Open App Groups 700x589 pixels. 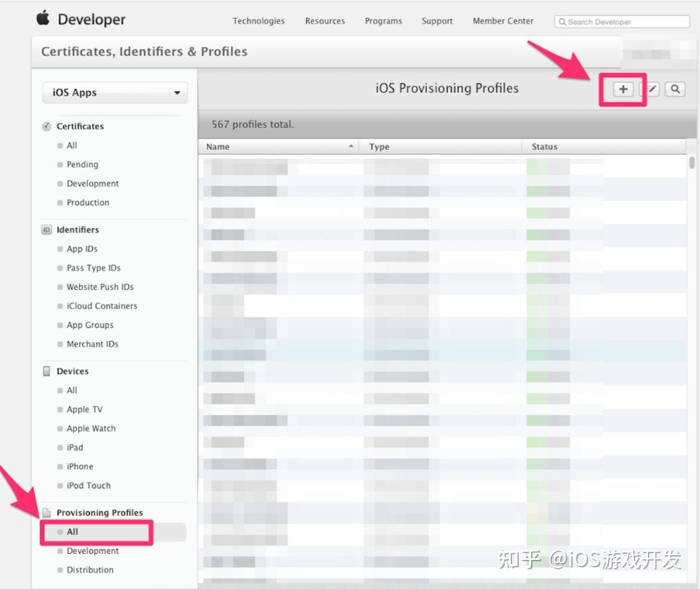pyautogui.click(x=90, y=325)
